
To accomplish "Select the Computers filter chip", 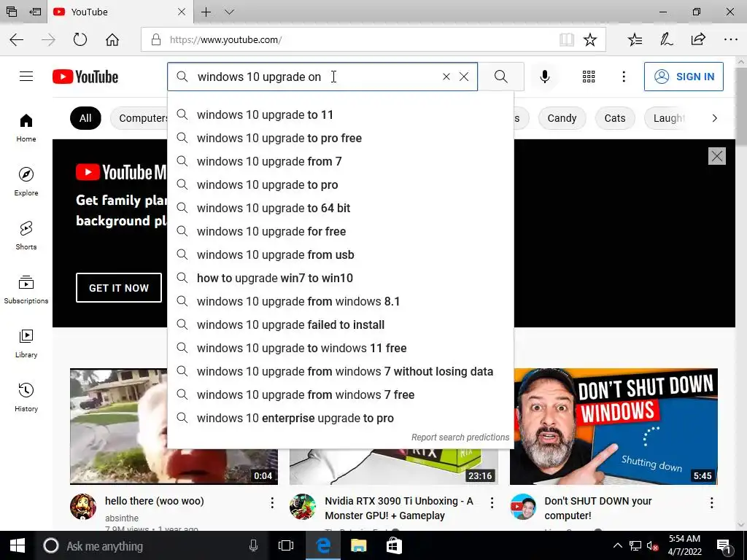I will (x=139, y=118).
